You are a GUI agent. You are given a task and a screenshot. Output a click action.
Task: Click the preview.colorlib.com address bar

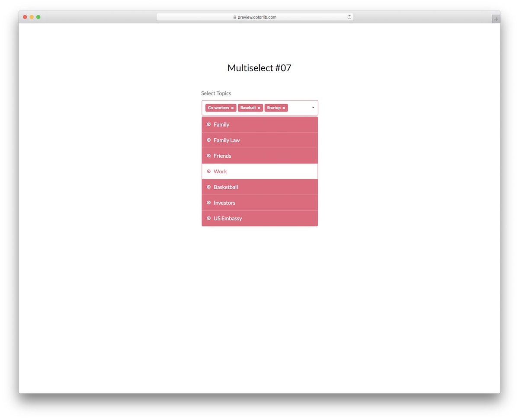[255, 17]
